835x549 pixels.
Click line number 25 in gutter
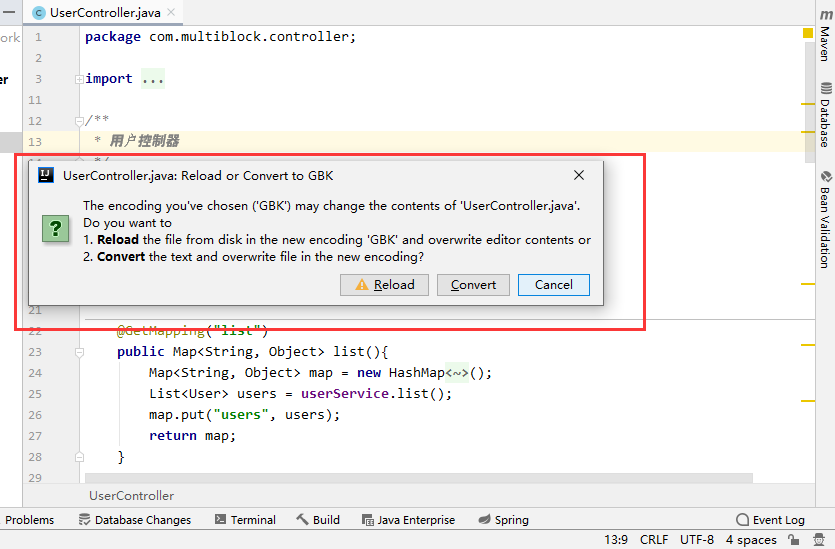coord(35,394)
